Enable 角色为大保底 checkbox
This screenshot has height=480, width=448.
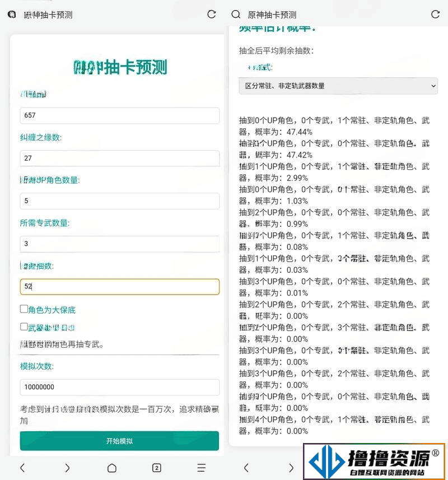point(24,309)
